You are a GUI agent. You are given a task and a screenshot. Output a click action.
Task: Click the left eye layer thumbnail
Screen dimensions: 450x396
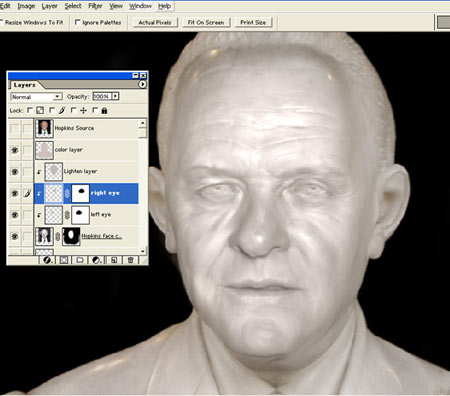tap(54, 215)
